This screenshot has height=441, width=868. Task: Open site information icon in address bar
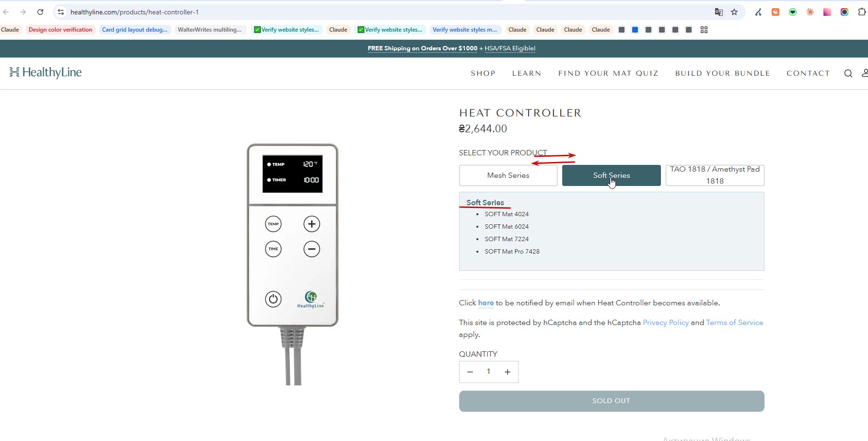pos(61,12)
